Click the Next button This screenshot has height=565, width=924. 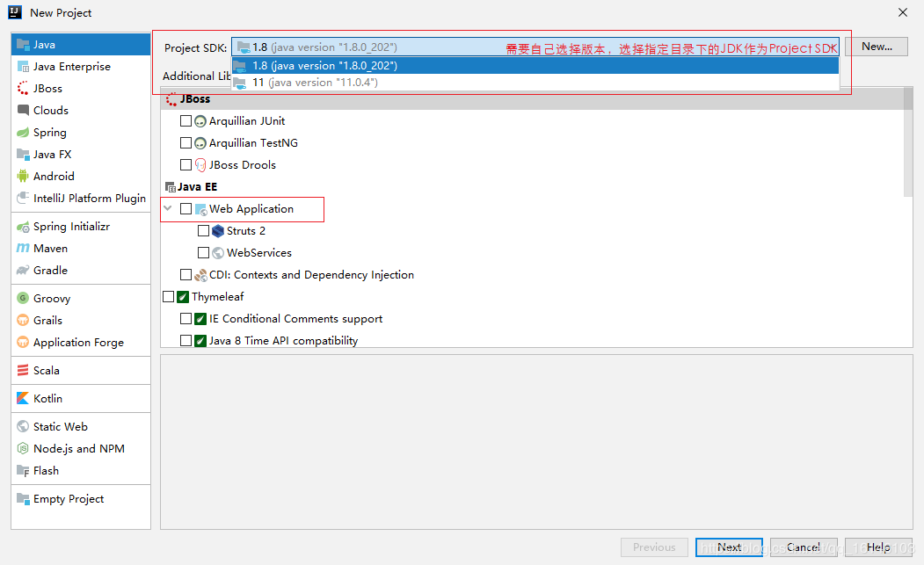(x=729, y=547)
